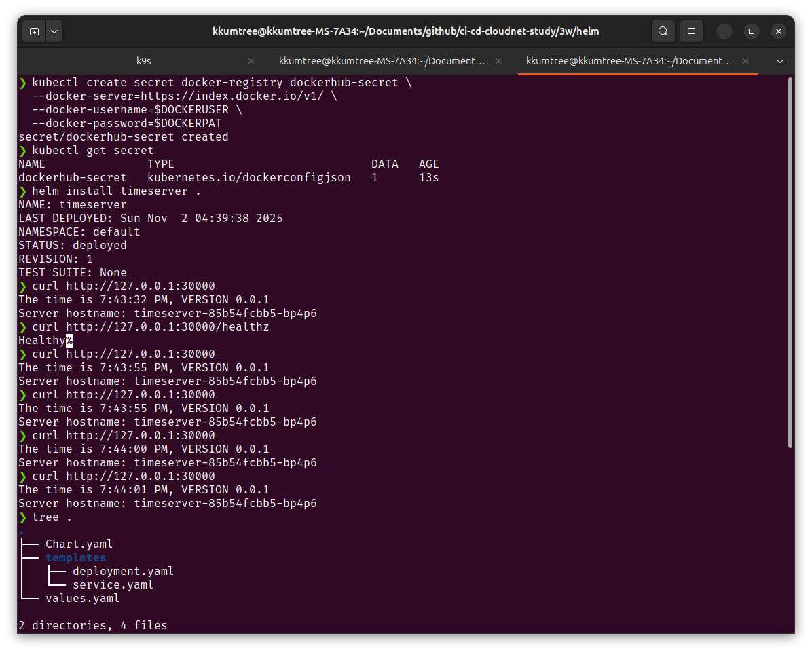Close the middle kkumtree terminal tab

click(498, 61)
